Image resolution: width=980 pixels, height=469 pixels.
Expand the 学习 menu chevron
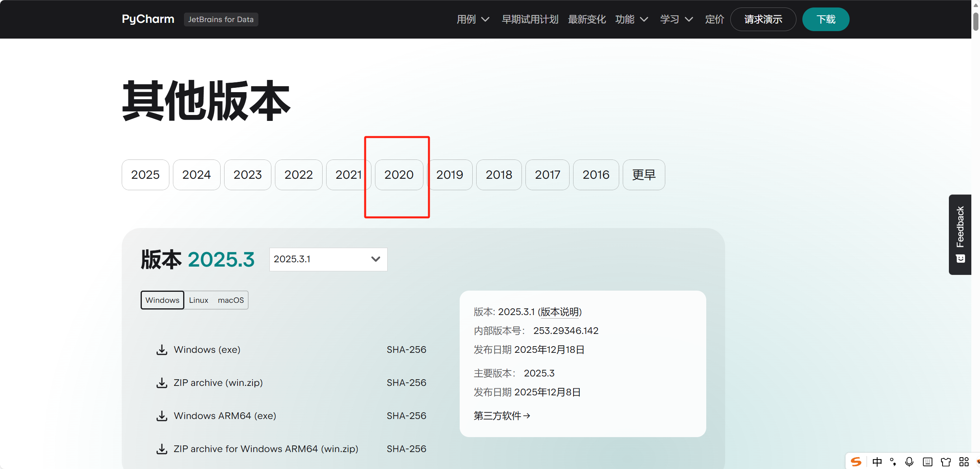[689, 19]
